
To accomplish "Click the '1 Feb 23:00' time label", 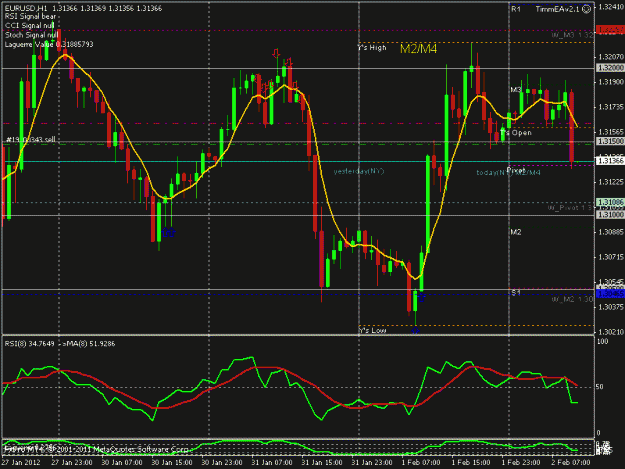I will (x=521, y=462).
